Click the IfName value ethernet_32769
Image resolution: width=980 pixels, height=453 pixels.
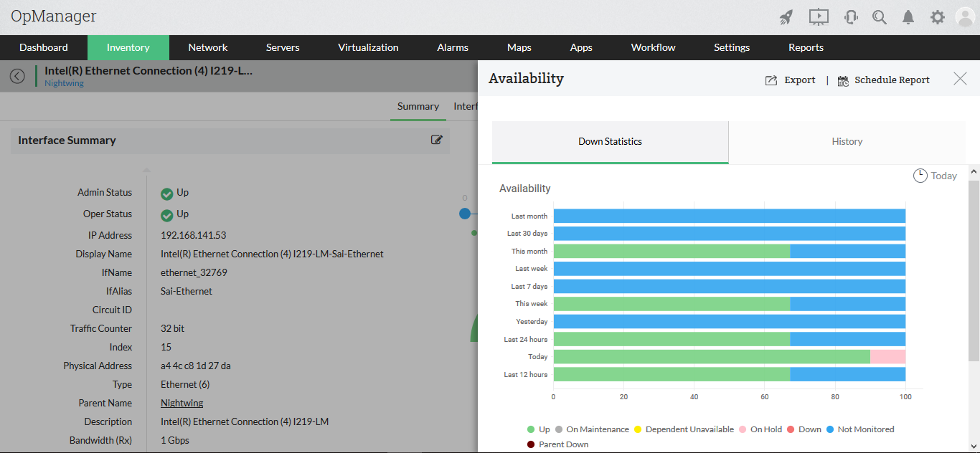pyautogui.click(x=194, y=272)
